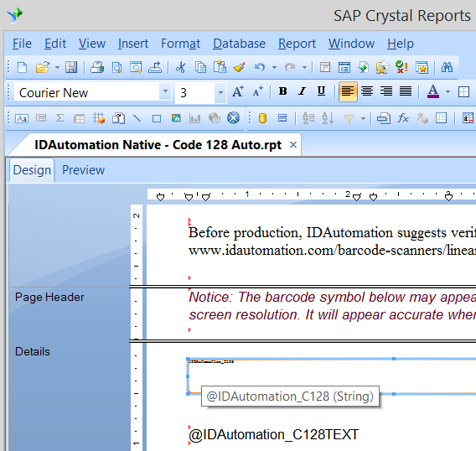This screenshot has height=451, width=476.
Task: Click the Insert Box tool icon
Action: [157, 118]
